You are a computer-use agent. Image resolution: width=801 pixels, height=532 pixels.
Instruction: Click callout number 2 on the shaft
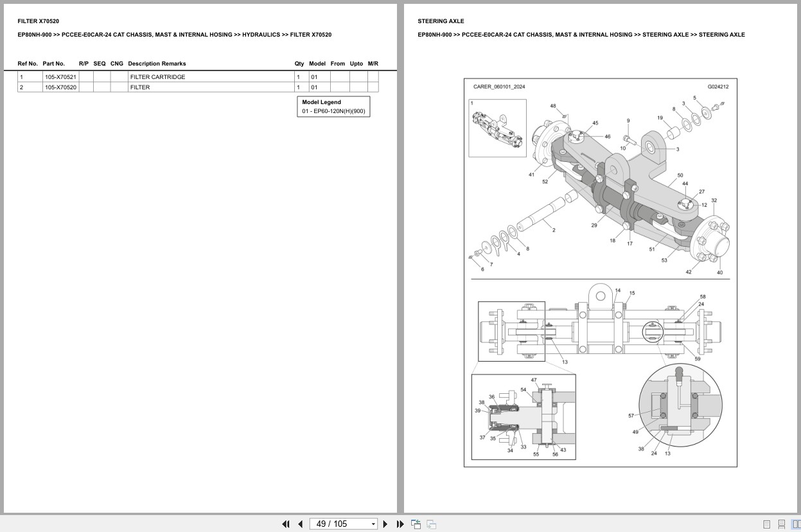tap(554, 230)
